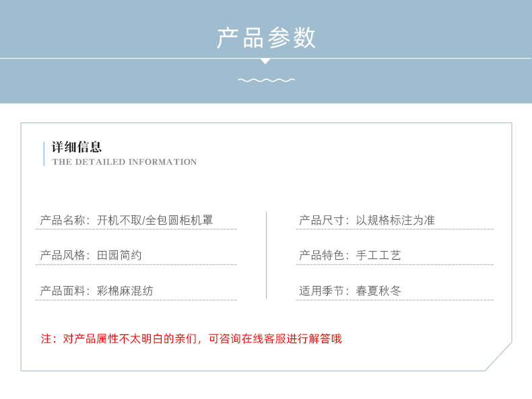Click the 产品参数 header title
Image resolution: width=532 pixels, height=399 pixels.
coord(266,38)
